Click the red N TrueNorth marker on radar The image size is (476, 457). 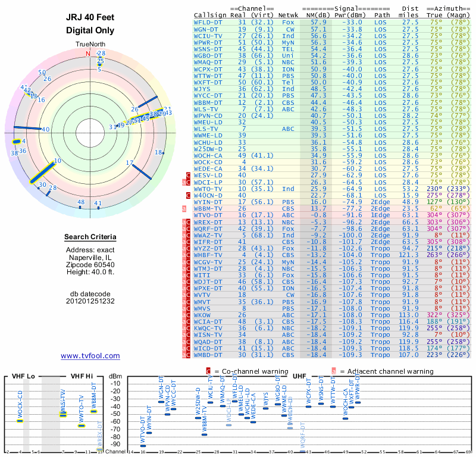click(x=88, y=54)
